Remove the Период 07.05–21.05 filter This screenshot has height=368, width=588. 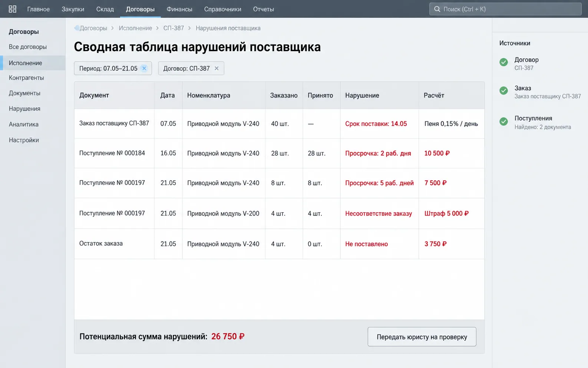[144, 68]
